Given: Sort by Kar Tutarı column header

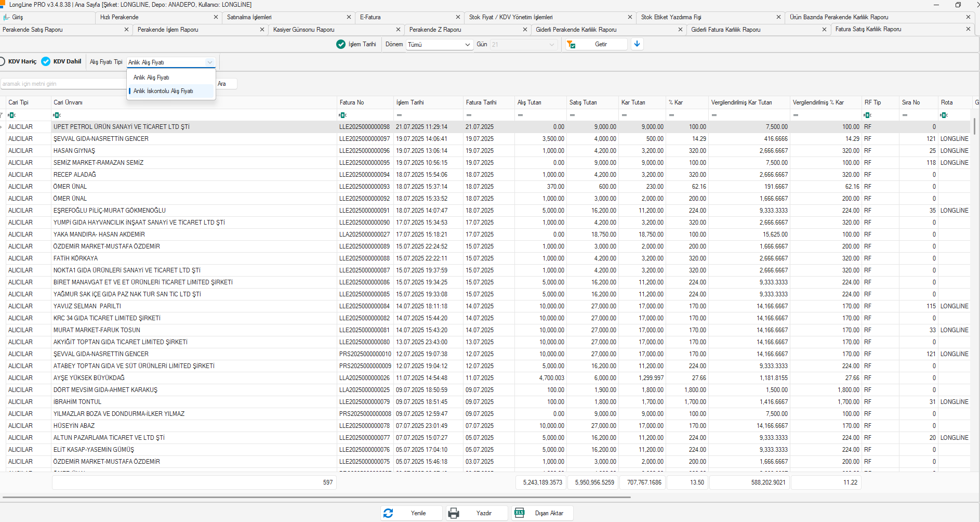Looking at the screenshot, I should pyautogui.click(x=633, y=102).
